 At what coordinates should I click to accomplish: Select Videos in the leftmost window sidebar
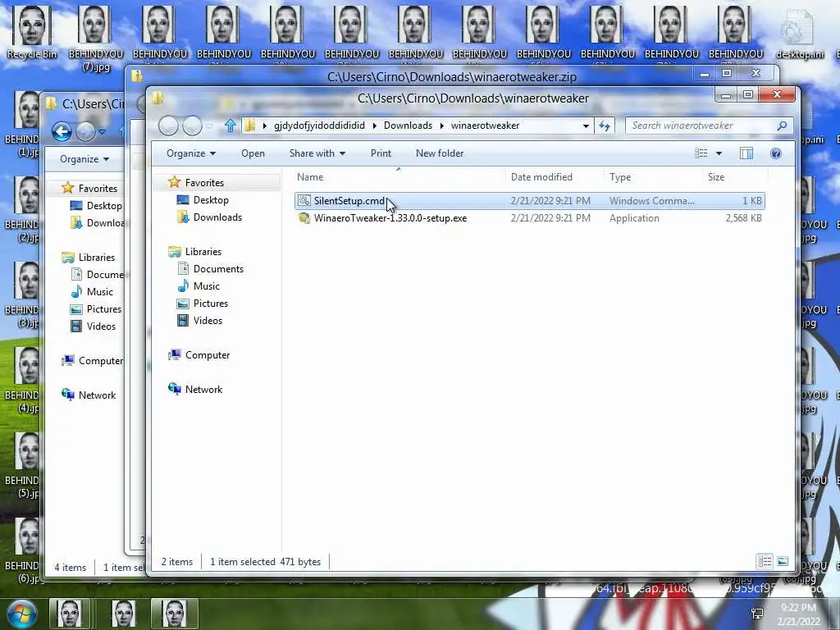(94, 326)
